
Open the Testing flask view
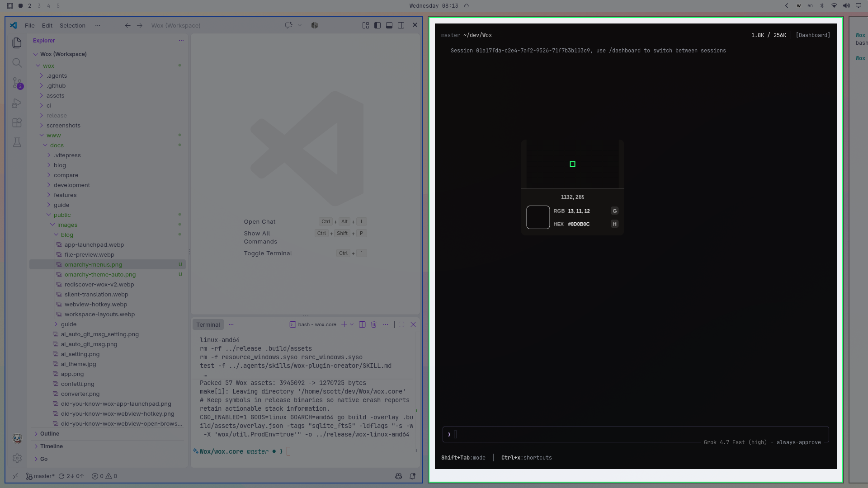[x=17, y=142]
